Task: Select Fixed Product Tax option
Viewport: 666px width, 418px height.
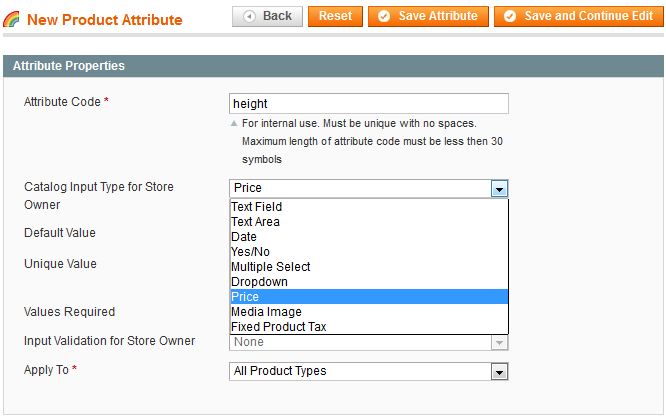Action: click(278, 327)
